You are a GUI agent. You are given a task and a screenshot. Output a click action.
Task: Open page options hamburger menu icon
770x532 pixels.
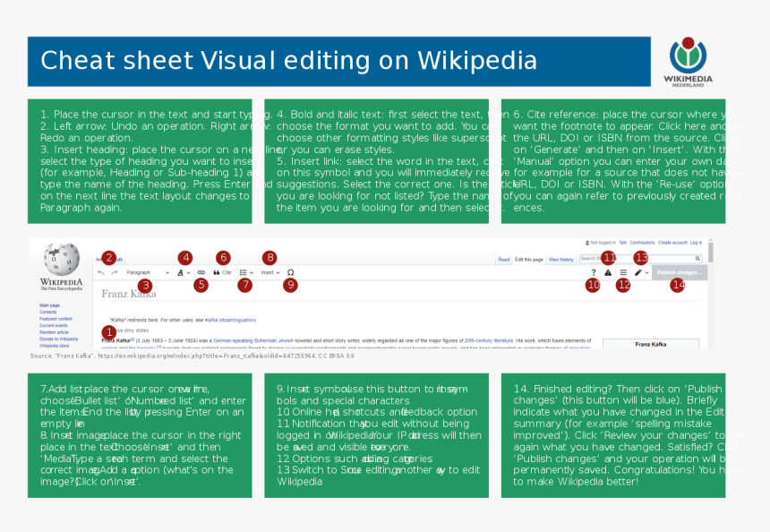[x=623, y=272]
